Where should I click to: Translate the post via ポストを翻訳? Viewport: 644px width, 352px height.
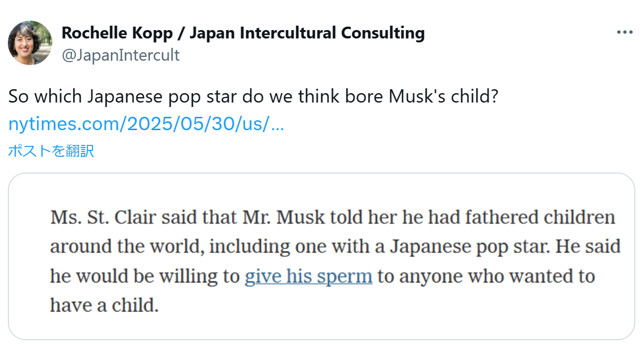tap(51, 150)
